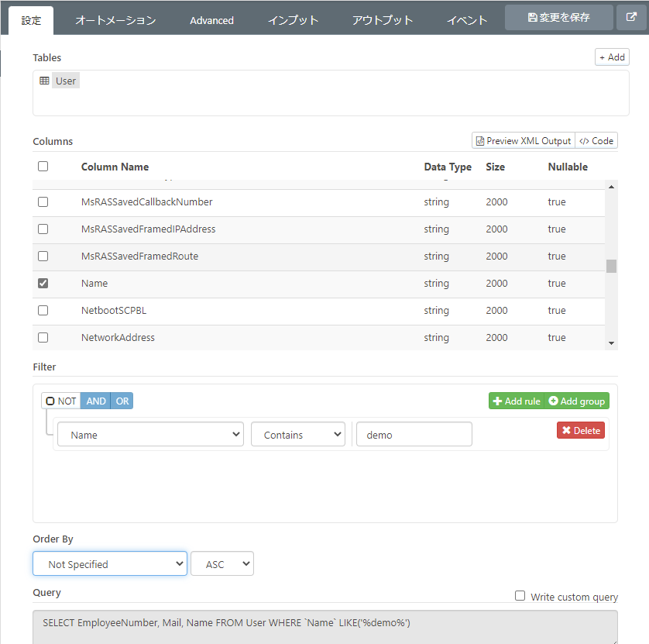
Task: Click the columns list scroll up arrow
Action: 611,188
